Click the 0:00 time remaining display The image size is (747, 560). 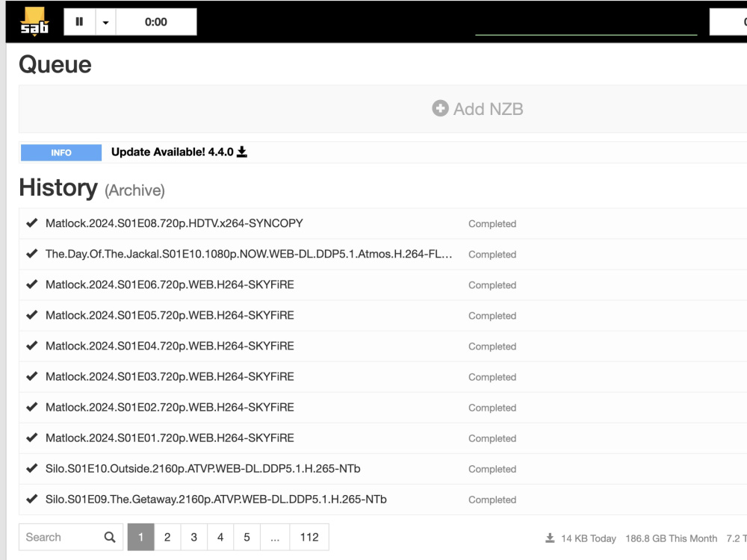(156, 22)
